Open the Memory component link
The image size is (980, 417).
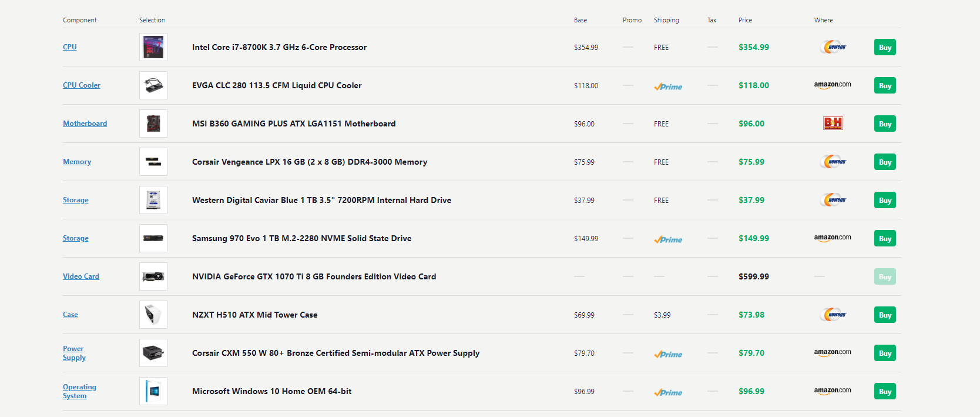(77, 162)
